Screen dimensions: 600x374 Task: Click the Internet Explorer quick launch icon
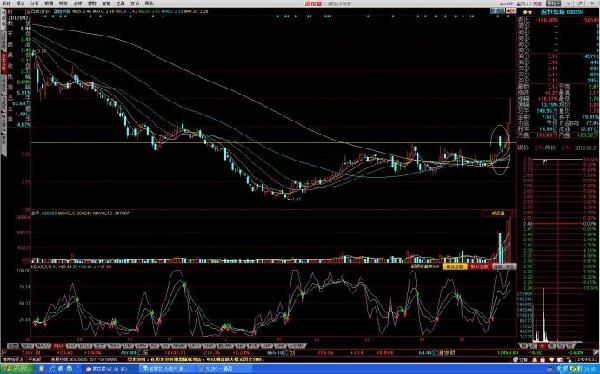[x=53, y=369]
